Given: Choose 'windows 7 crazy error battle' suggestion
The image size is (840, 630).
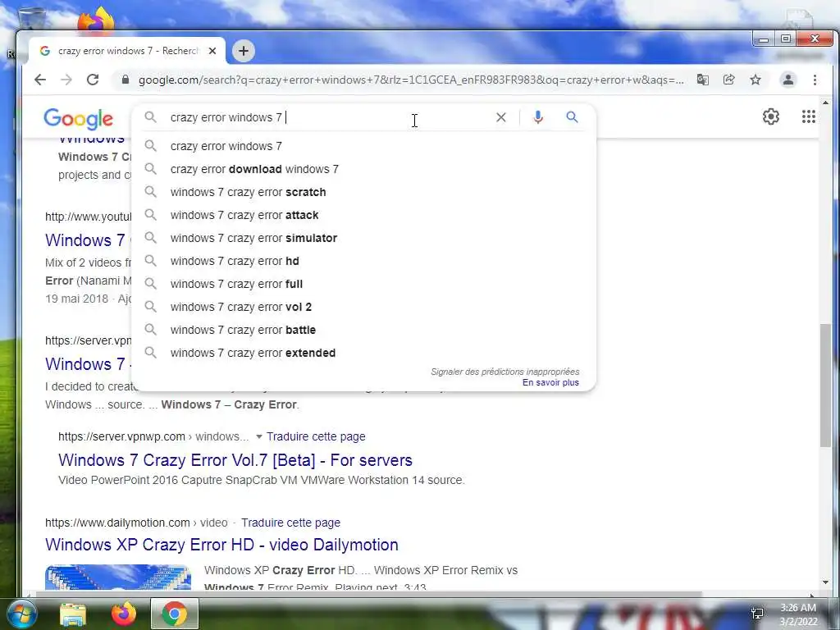Looking at the screenshot, I should tap(363, 331).
